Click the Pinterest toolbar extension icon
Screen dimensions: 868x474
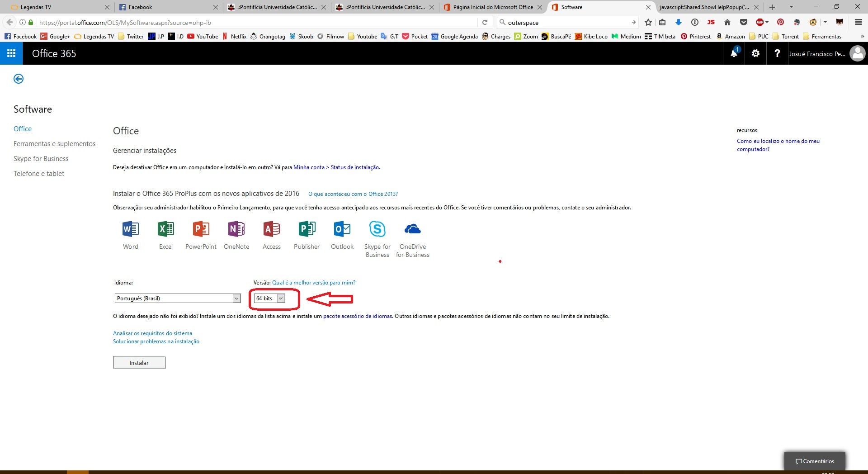coord(780,22)
